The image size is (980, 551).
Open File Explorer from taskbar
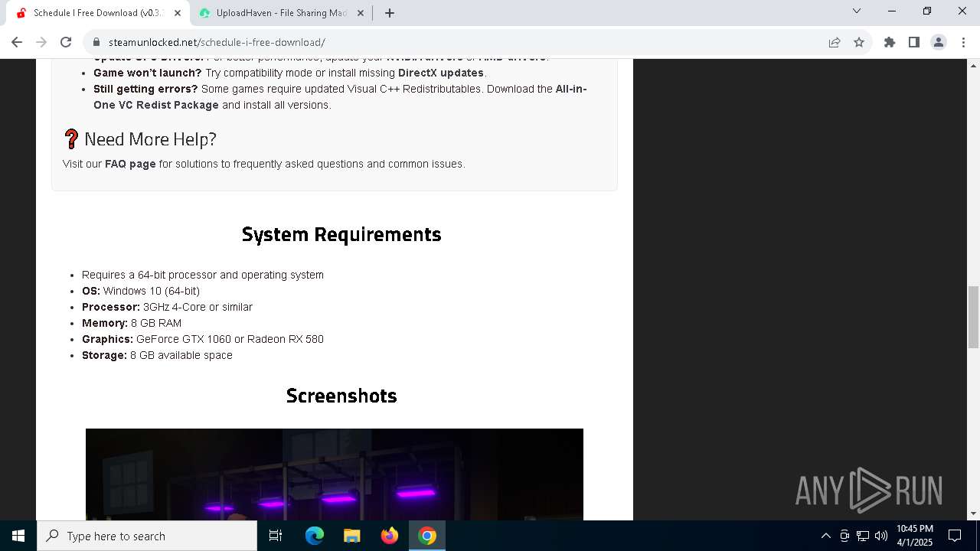(352, 536)
